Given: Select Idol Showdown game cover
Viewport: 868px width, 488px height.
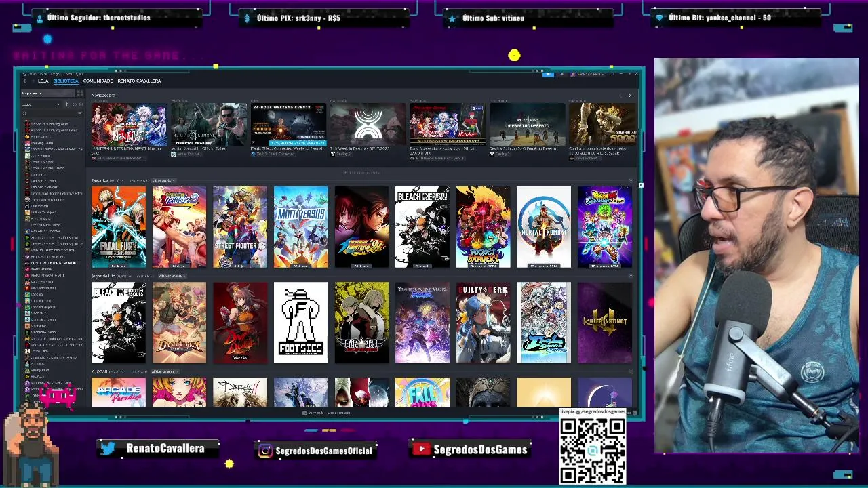Looking at the screenshot, I should pos(544,323).
